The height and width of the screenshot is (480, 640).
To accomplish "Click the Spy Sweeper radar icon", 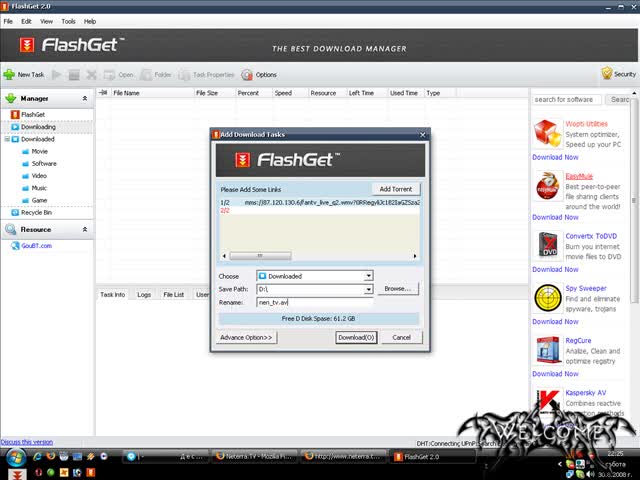I will pyautogui.click(x=548, y=298).
